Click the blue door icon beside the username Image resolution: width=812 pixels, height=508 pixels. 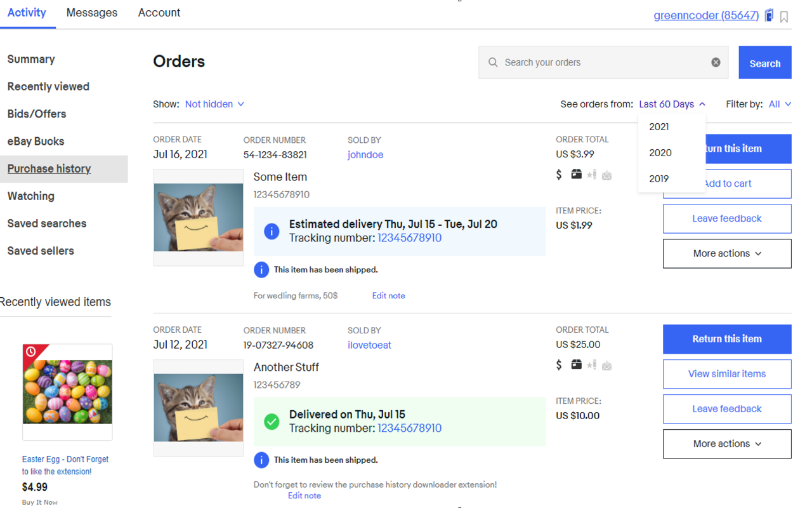click(x=768, y=15)
